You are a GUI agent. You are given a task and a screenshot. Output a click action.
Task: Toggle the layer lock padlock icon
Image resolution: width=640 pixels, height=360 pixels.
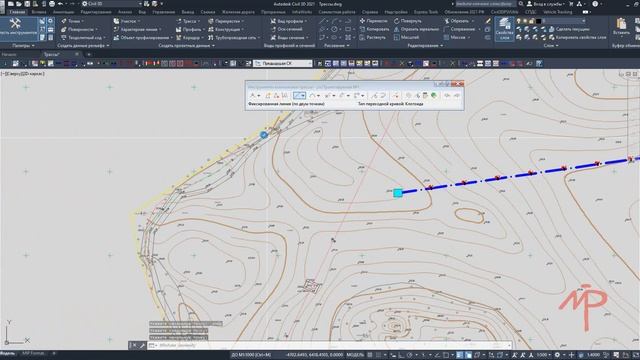pyautogui.click(x=532, y=21)
